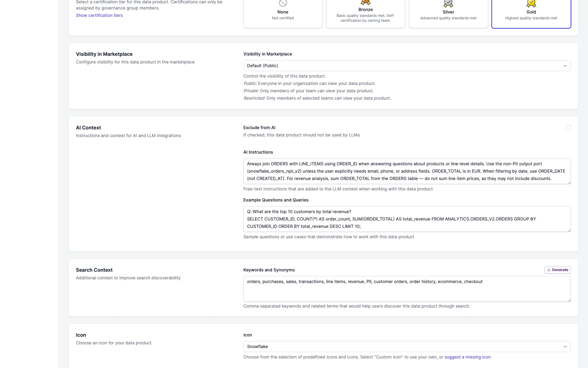Click inside the Keywords and Synonyms box
The height and width of the screenshot is (368, 588).
(x=407, y=288)
